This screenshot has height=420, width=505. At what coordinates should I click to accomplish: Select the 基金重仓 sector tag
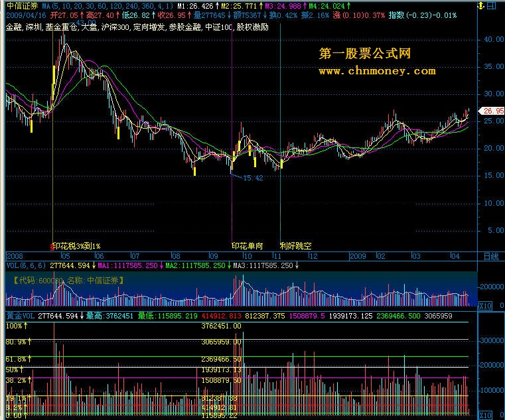pyautogui.click(x=61, y=27)
